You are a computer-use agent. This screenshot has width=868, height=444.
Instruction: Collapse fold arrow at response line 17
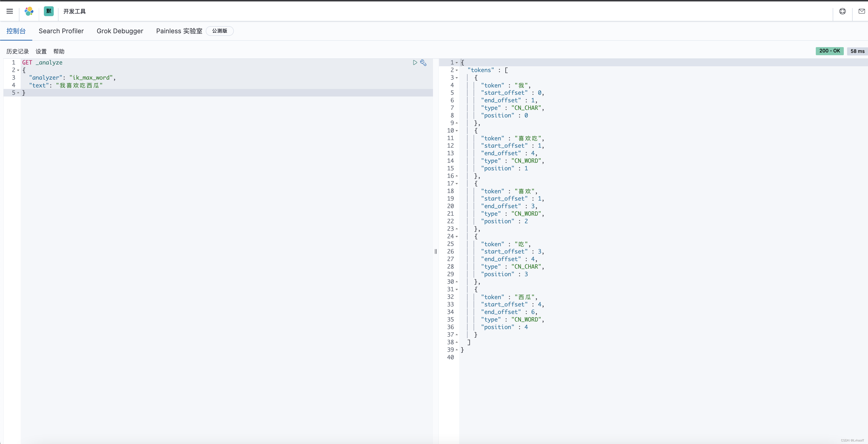coord(457,183)
